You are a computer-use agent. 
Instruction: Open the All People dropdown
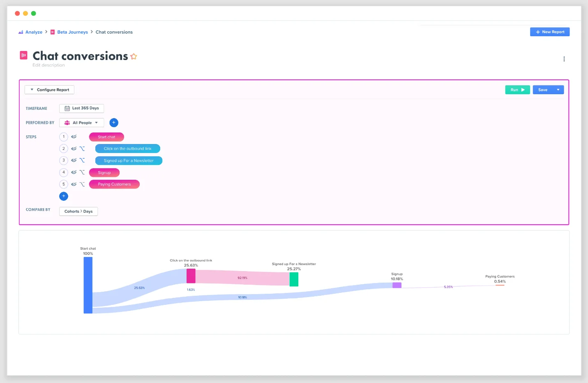[x=82, y=123]
